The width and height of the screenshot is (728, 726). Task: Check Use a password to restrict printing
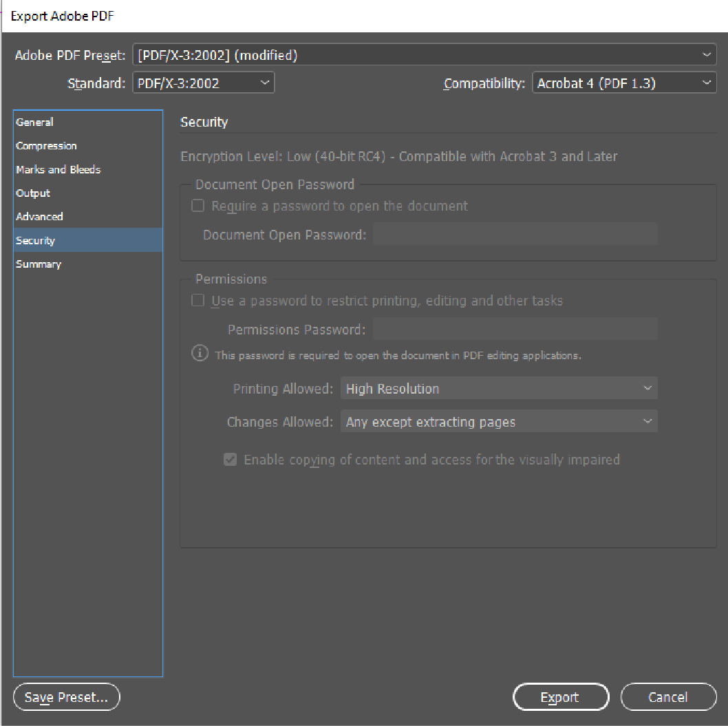198,301
